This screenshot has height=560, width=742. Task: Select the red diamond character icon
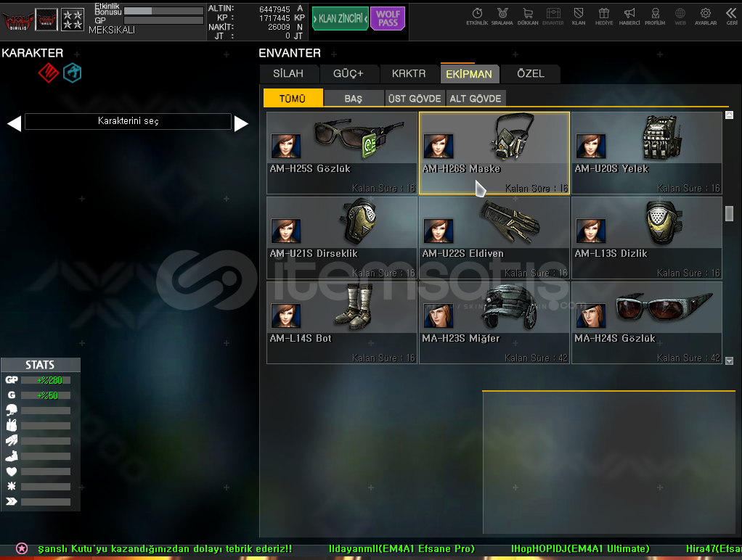(48, 73)
